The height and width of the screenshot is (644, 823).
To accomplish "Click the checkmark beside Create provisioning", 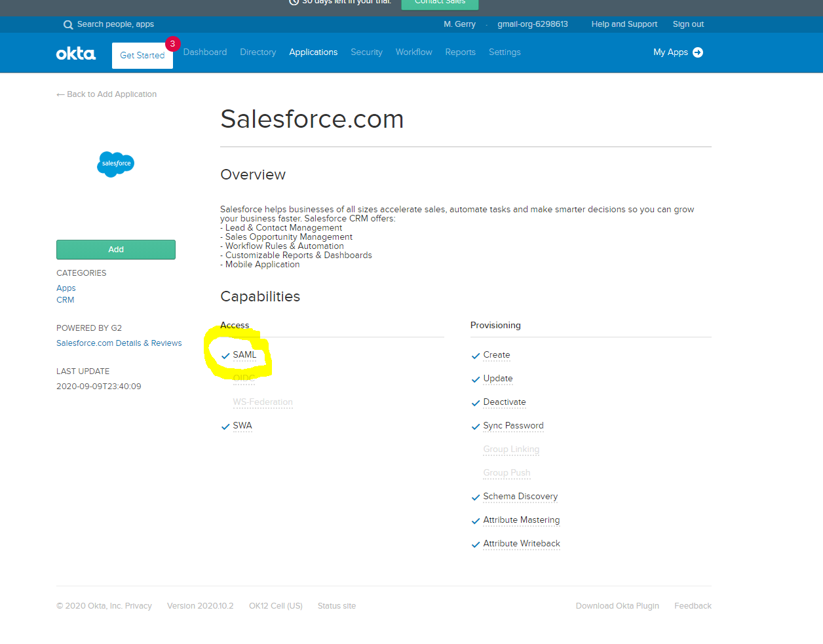I will click(x=475, y=356).
